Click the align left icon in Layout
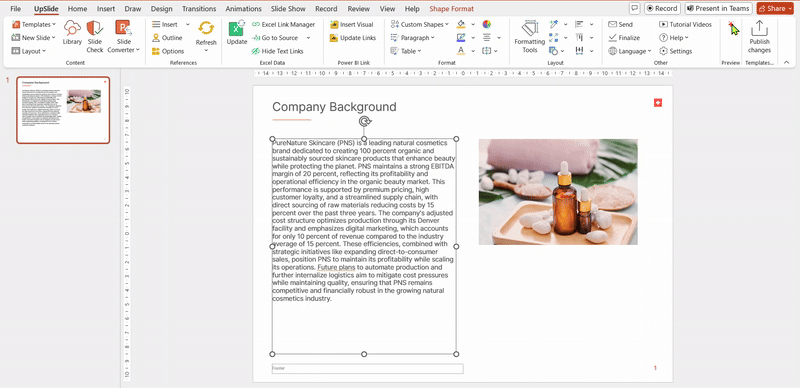Viewport: 800px width, 388px height. 579,25
